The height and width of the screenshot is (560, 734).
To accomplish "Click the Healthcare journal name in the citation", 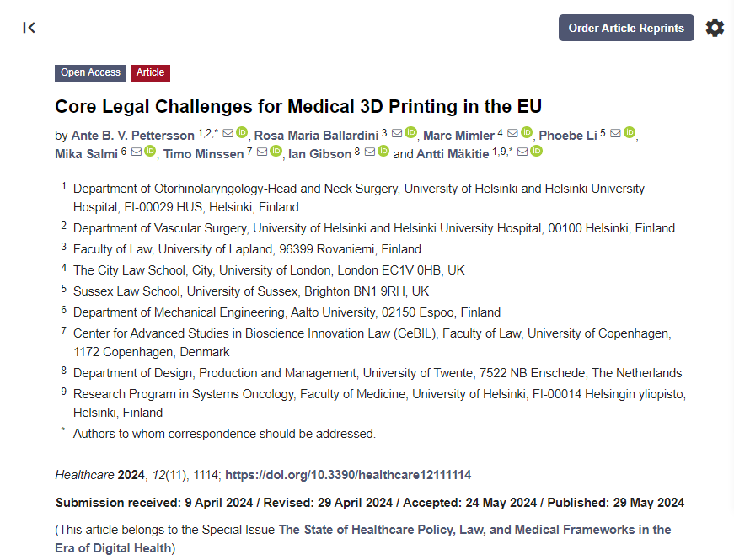I will click(x=83, y=475).
